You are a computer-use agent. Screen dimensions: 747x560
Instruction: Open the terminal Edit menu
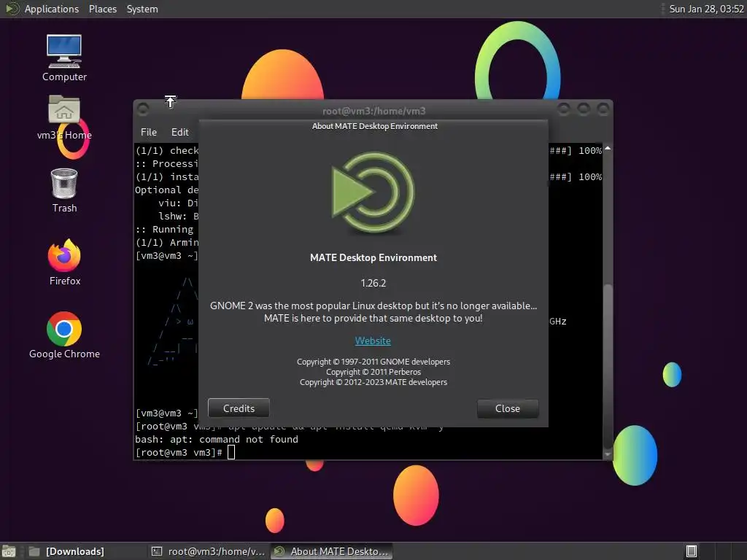pyautogui.click(x=179, y=132)
